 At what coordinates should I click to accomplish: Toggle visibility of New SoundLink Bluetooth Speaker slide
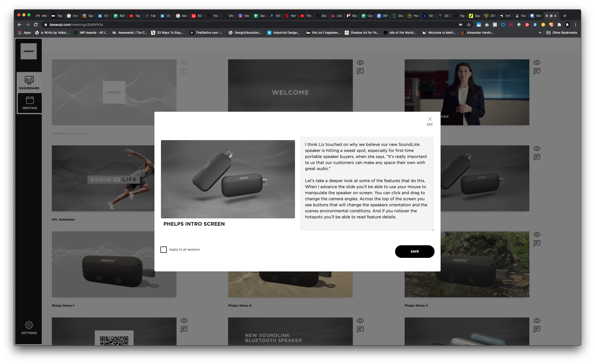(360, 320)
